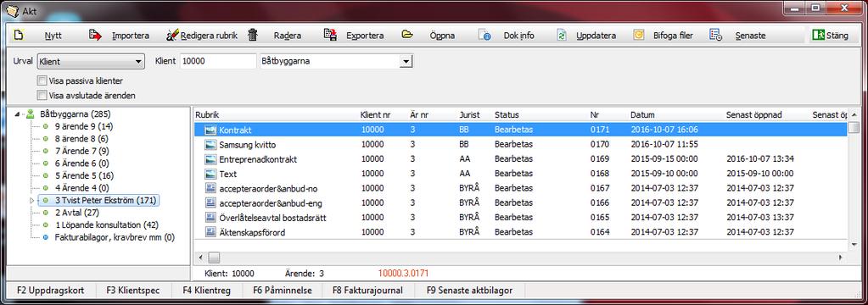Select the Entreprenadkontrakt row title
Image resolution: width=868 pixels, height=305 pixels.
pos(258,159)
